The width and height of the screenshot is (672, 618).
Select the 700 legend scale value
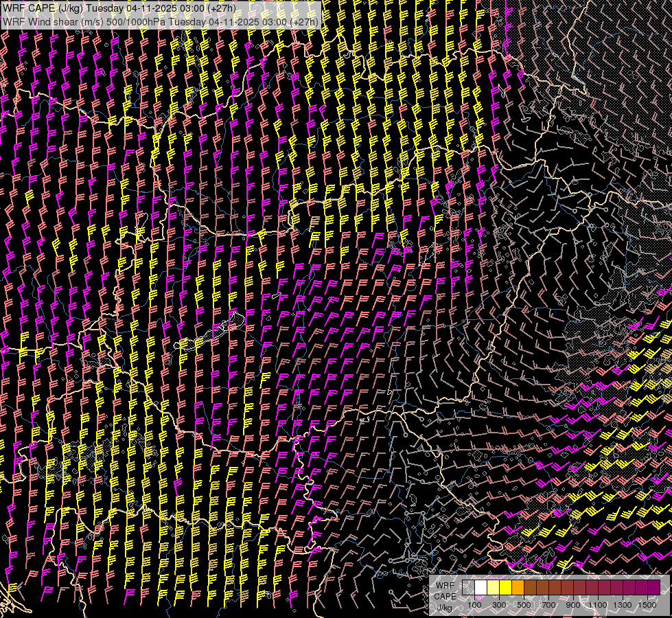pos(548,605)
